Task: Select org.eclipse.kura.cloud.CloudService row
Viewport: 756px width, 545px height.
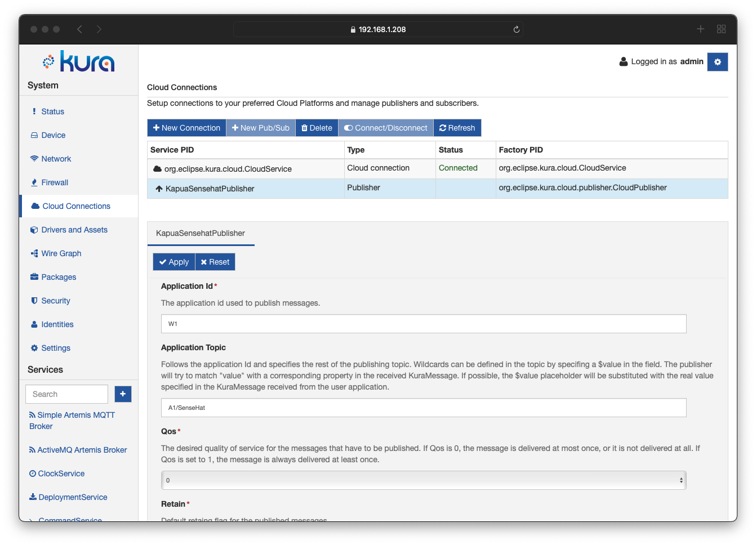Action: coord(438,169)
